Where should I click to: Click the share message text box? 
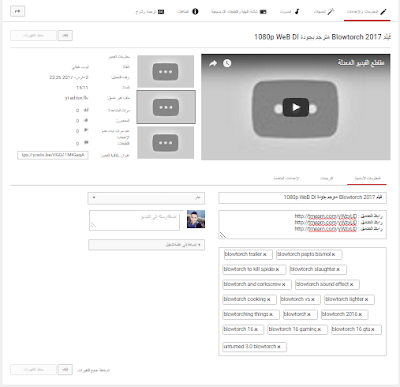[x=134, y=220]
